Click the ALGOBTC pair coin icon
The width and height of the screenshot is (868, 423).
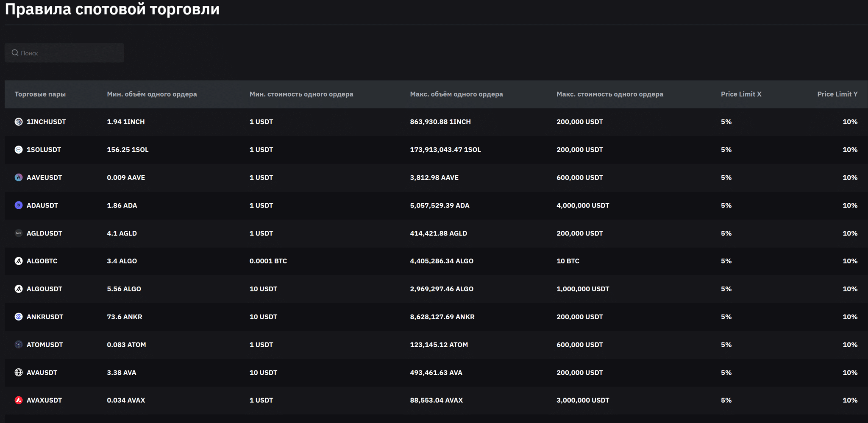tap(19, 261)
